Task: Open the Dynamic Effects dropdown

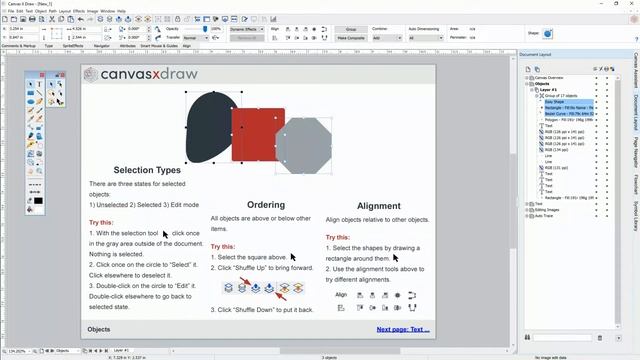Action: click(247, 29)
